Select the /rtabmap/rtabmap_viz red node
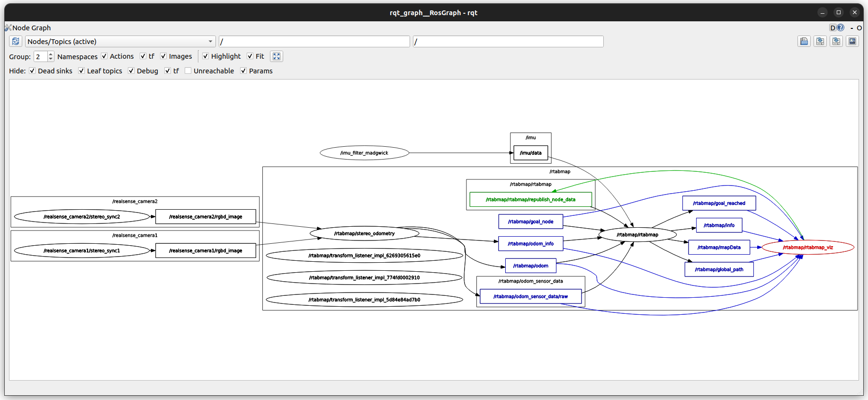The height and width of the screenshot is (400, 868). coord(808,248)
